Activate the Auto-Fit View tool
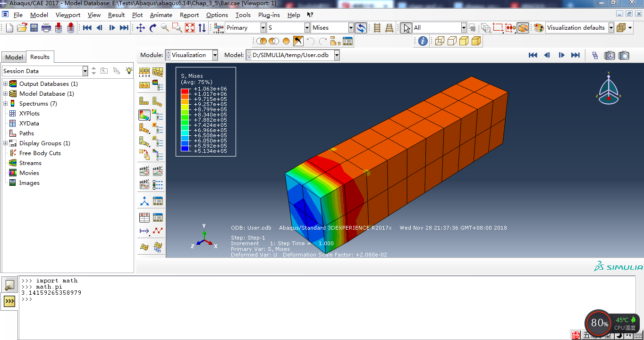Screen dimensions: 644x340 pos(190,27)
